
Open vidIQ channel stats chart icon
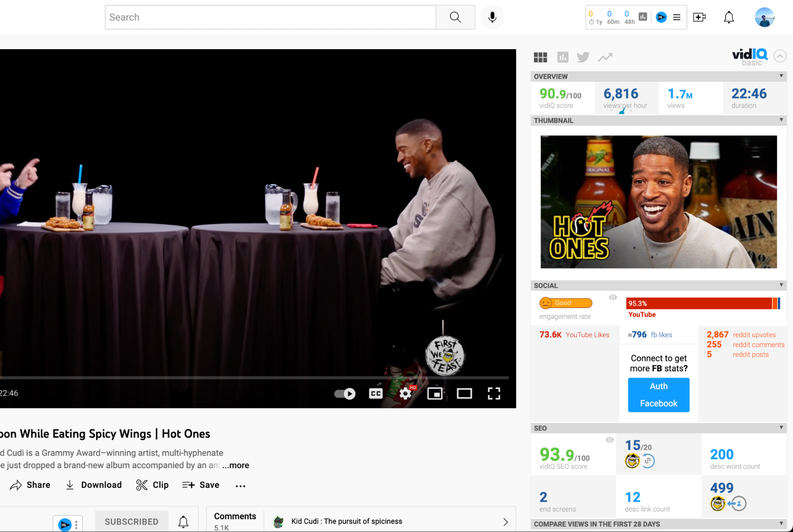click(x=562, y=57)
